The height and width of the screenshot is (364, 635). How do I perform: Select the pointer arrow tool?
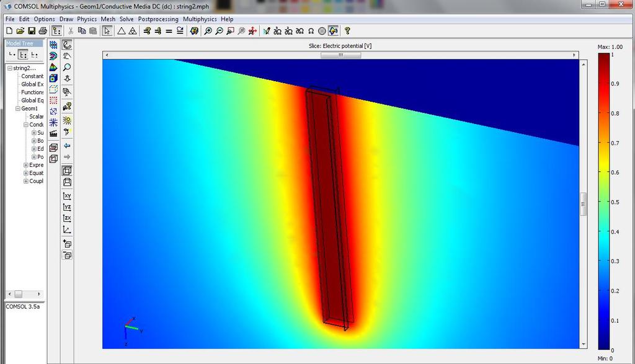click(107, 31)
